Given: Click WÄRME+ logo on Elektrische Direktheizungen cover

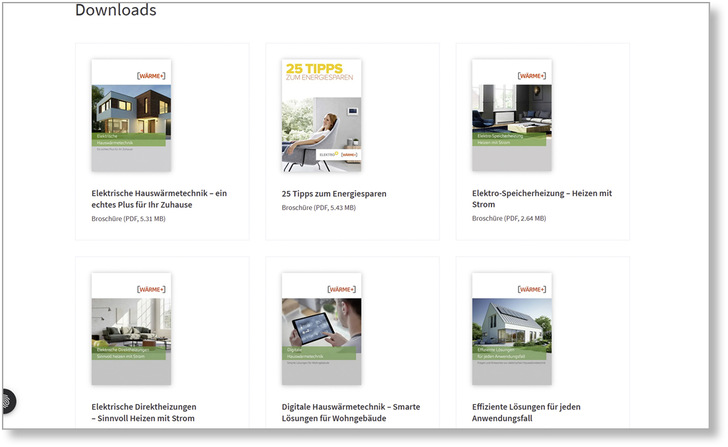Looking at the screenshot, I should pyautogui.click(x=152, y=289).
